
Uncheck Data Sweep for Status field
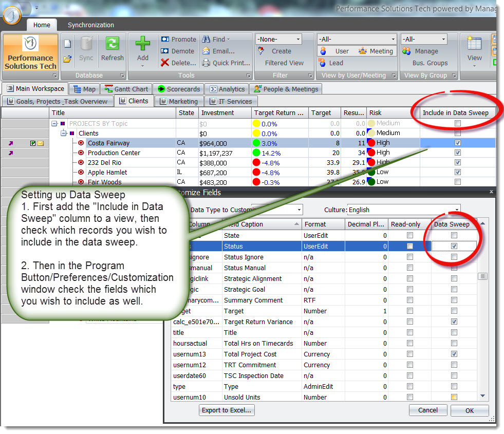click(x=454, y=246)
